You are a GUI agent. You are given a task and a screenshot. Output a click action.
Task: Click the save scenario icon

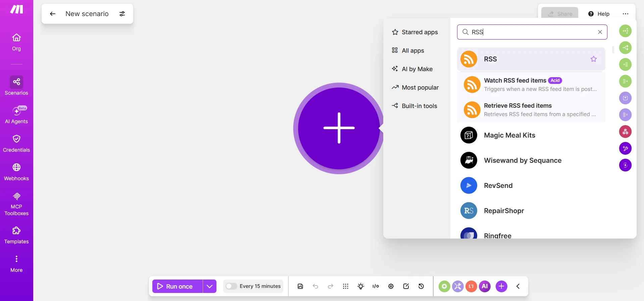point(300,286)
